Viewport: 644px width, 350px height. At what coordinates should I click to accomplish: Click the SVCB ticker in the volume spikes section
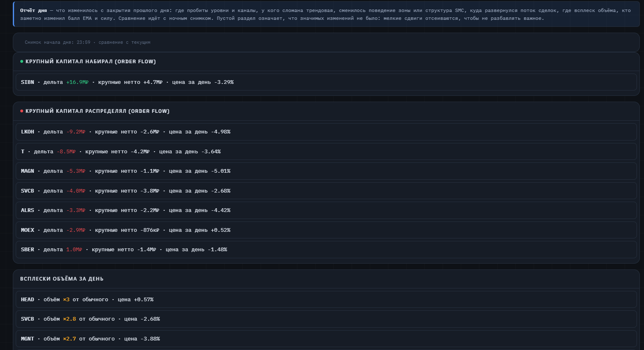pyautogui.click(x=28, y=319)
